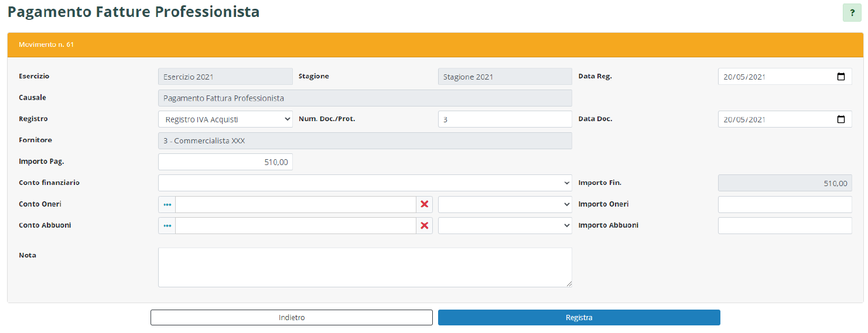
Task: Click into the Nota text area
Action: click(x=364, y=267)
